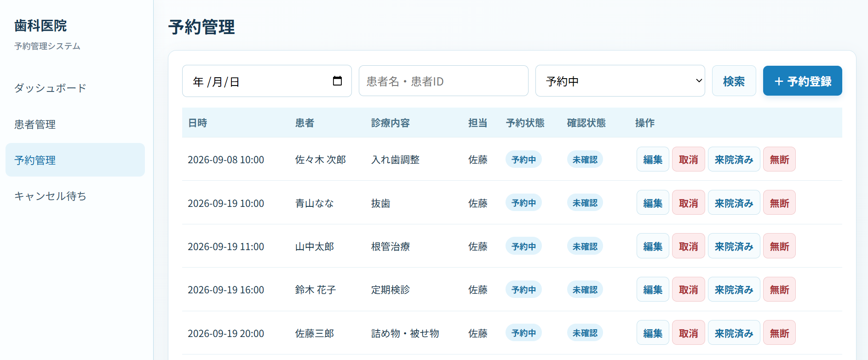
Task: Click the 検索 button
Action: 734,81
